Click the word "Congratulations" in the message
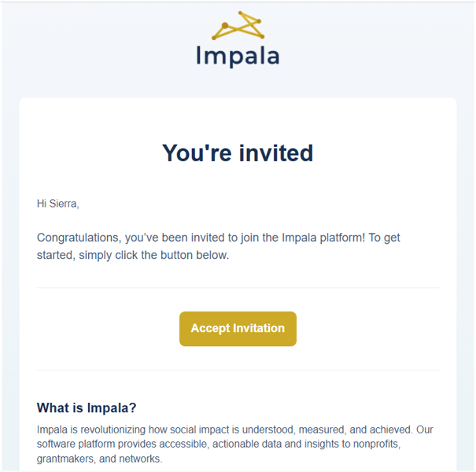This screenshot has width=476, height=472. (79, 238)
